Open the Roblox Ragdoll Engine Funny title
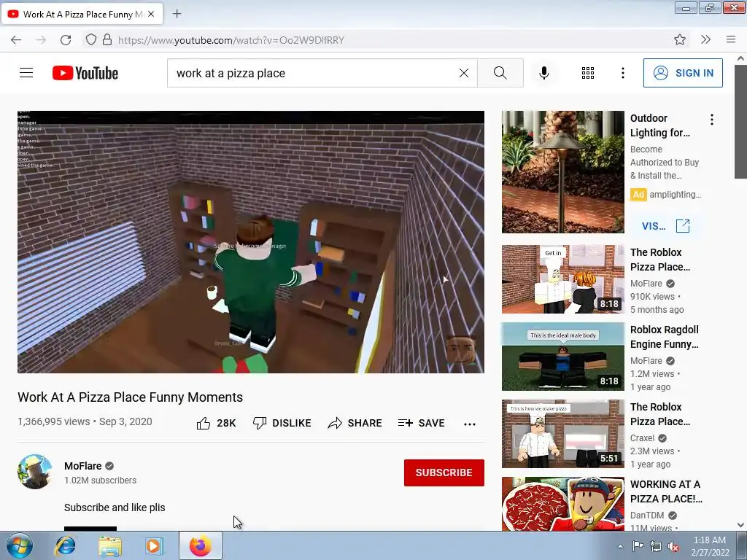The height and width of the screenshot is (560, 747). pyautogui.click(x=664, y=337)
